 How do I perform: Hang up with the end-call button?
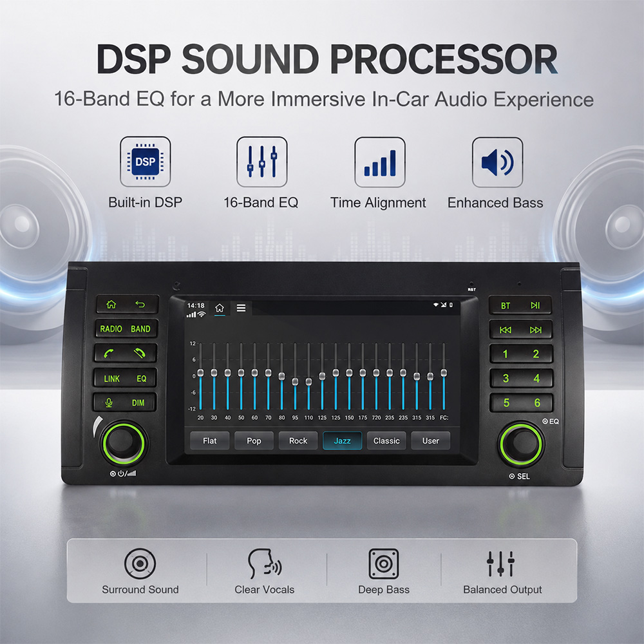click(x=140, y=353)
